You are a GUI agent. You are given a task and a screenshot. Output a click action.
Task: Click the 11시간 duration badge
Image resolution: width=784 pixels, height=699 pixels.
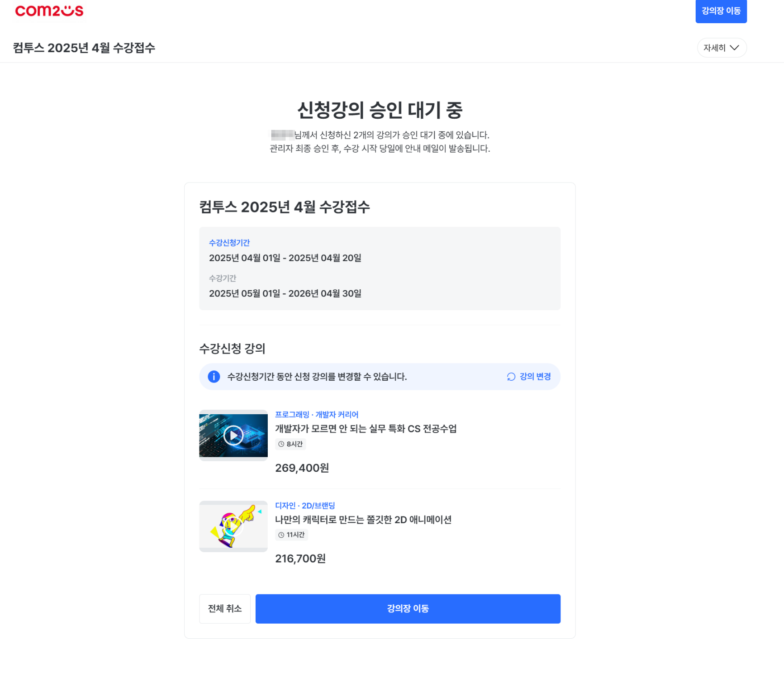click(291, 535)
